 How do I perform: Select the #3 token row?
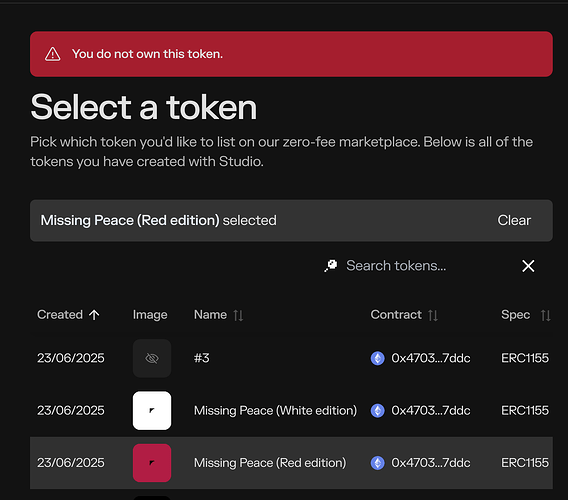click(291, 358)
